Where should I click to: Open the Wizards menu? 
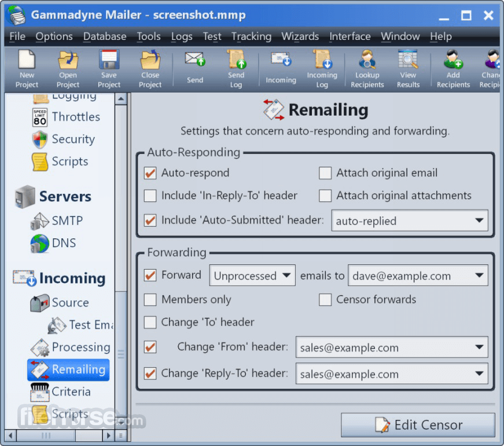[x=300, y=36]
